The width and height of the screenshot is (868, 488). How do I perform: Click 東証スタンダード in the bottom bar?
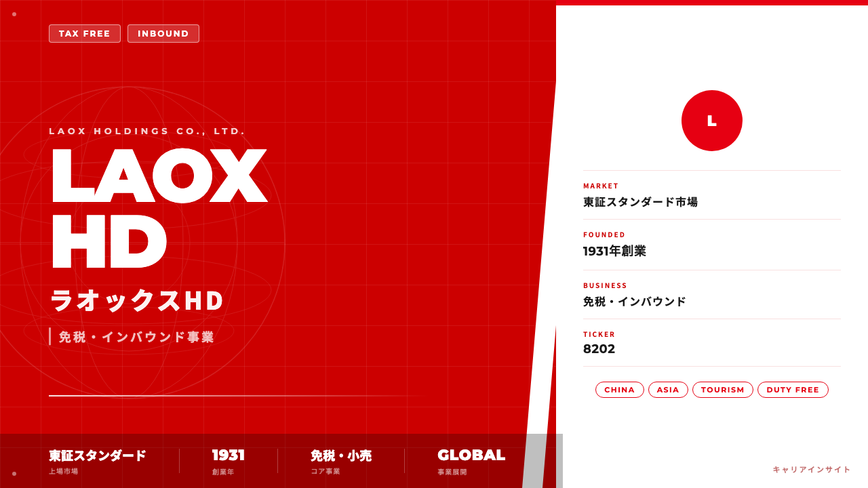pos(98,455)
